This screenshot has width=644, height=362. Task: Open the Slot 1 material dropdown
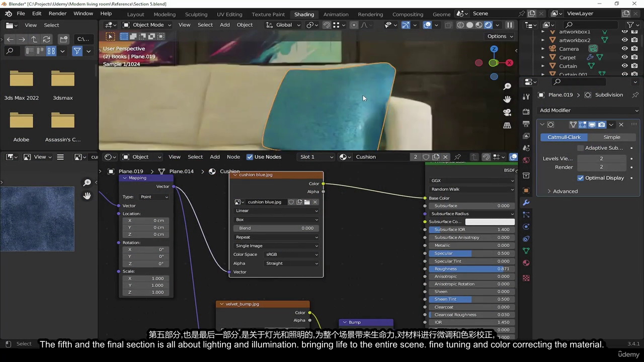316,157
